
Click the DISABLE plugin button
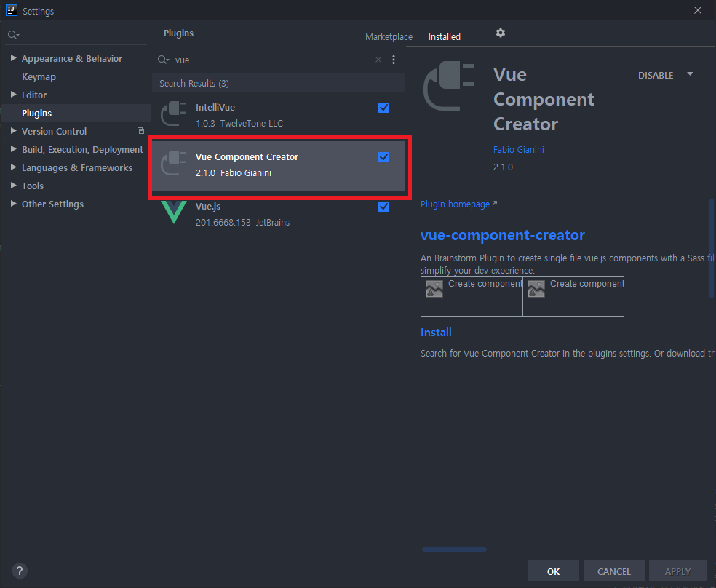(x=656, y=76)
